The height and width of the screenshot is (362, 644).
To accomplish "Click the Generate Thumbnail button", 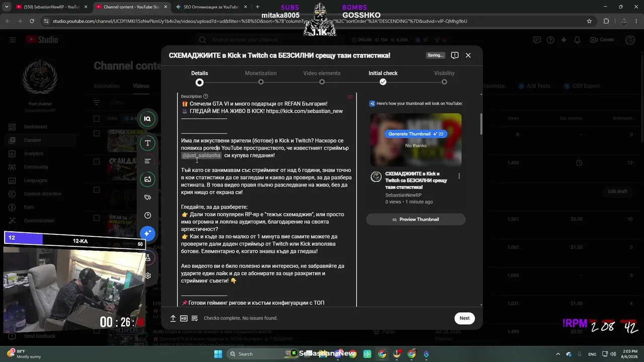I will (x=416, y=134).
